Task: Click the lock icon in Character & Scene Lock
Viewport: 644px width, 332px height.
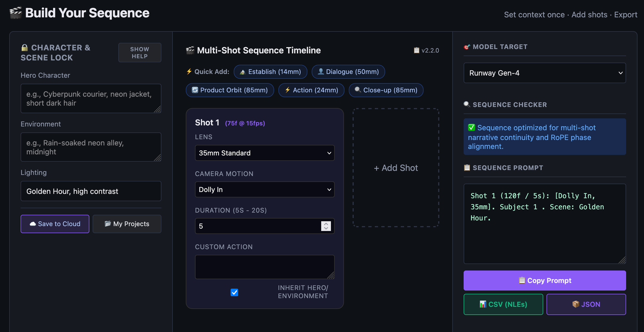Action: tap(25, 47)
